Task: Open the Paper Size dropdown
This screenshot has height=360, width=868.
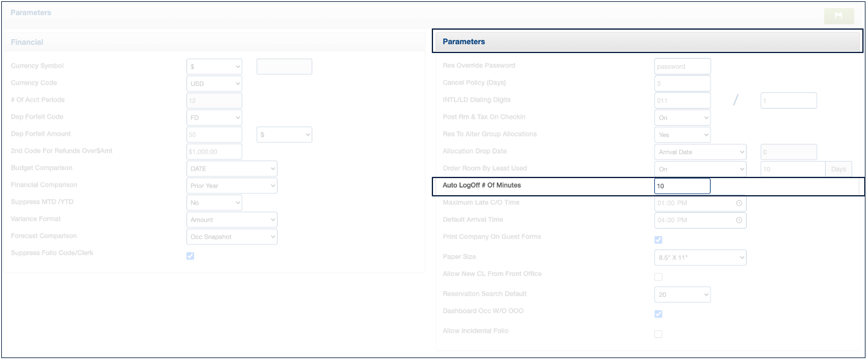Action: point(700,258)
